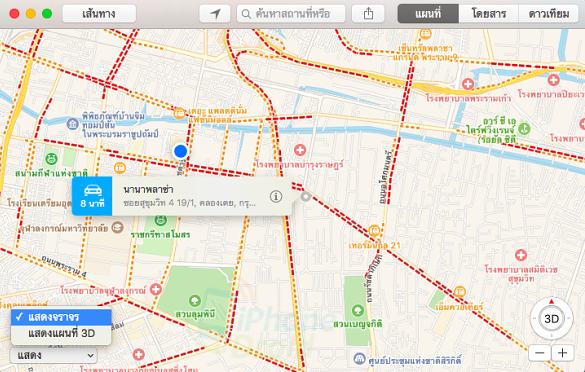Screen dimensions: 585x372
Task: Click the blue car 8 นาที directions button
Action: coord(92,196)
